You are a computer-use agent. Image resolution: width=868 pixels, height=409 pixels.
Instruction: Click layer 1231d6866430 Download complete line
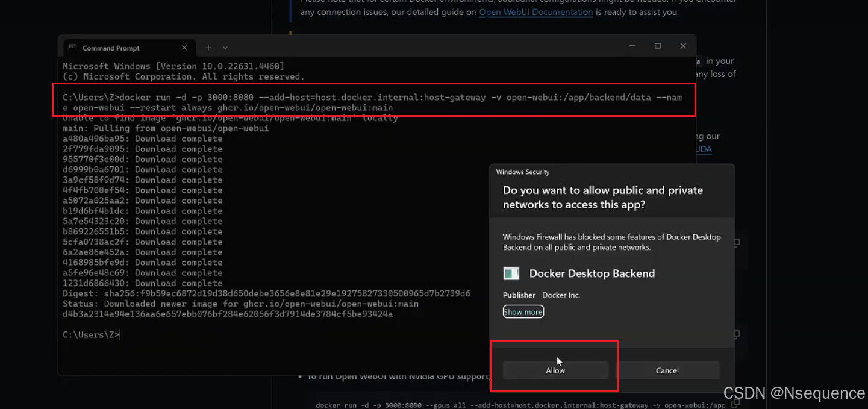point(143,283)
